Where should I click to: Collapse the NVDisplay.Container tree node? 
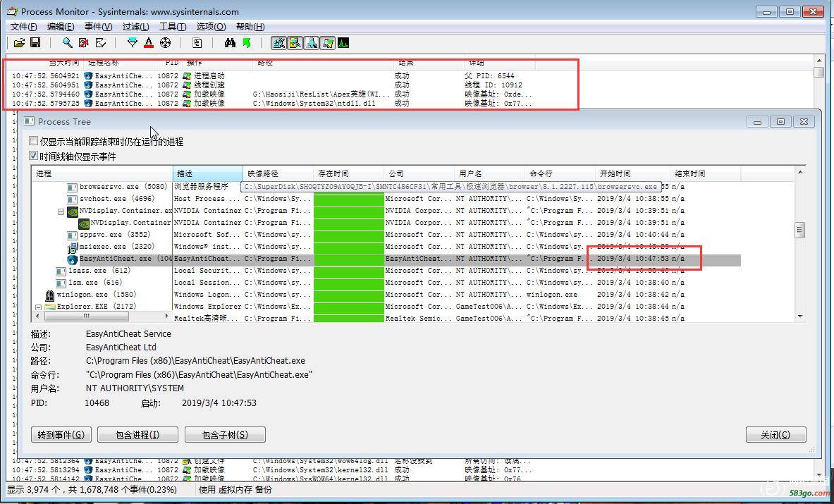[61, 211]
